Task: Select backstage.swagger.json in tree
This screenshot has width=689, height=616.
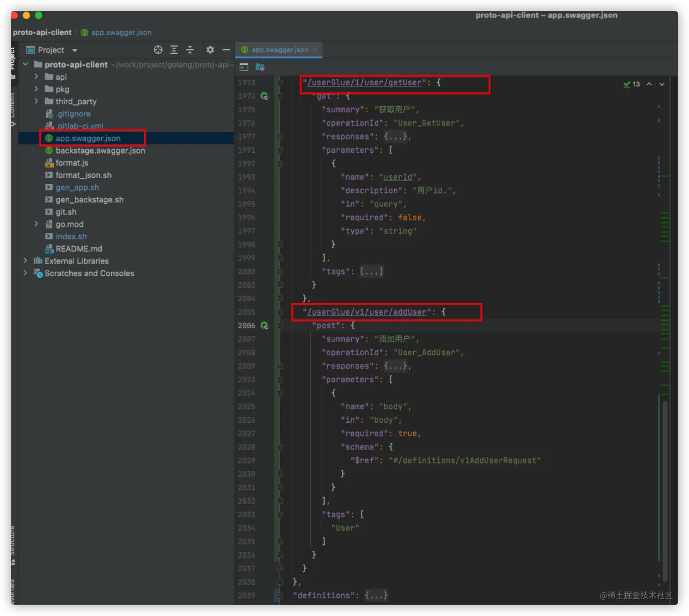Action: pyautogui.click(x=100, y=150)
